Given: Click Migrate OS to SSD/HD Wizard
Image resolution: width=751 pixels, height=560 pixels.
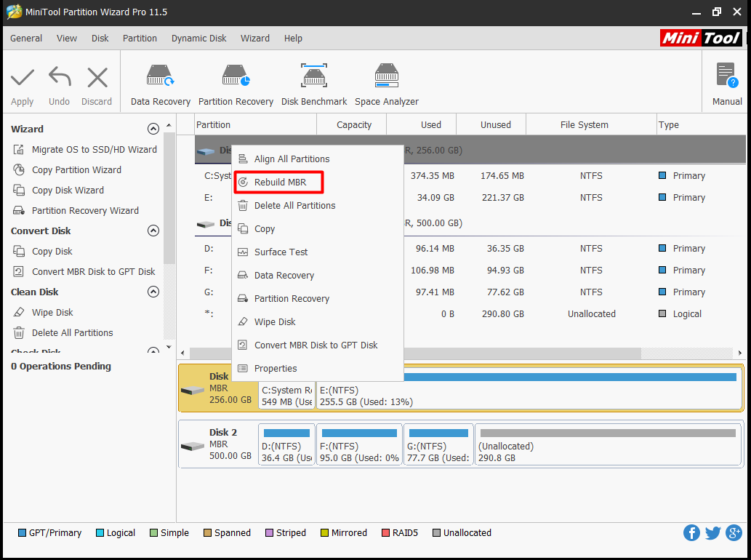Looking at the screenshot, I should [94, 150].
